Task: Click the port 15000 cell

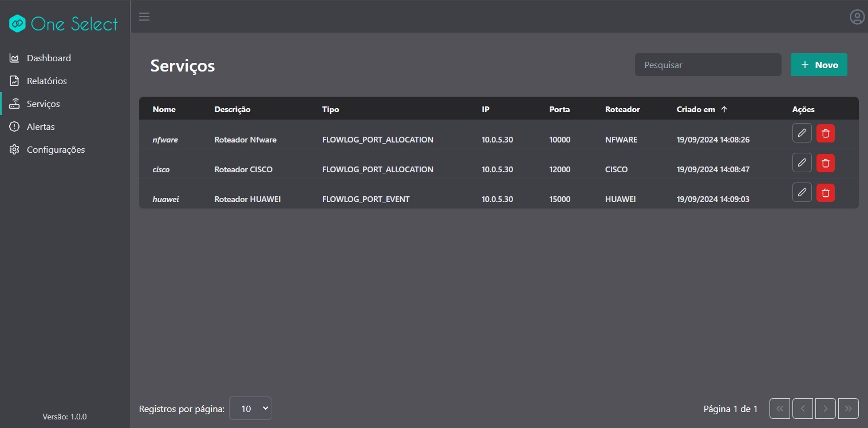Action: (559, 199)
